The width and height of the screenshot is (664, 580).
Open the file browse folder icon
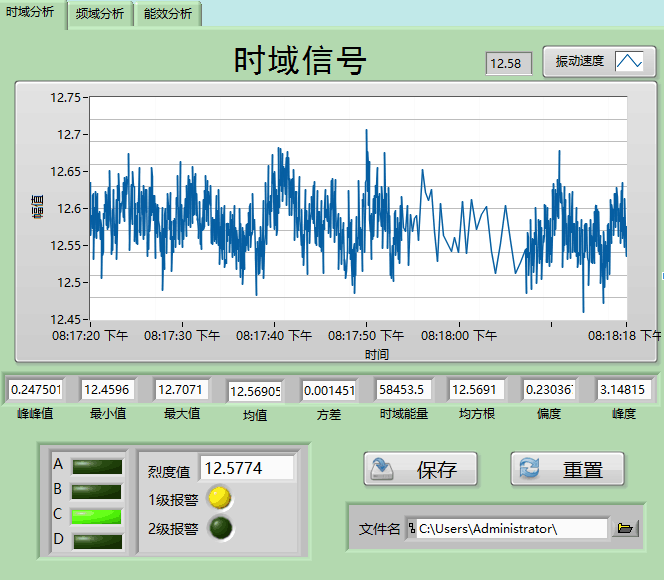(x=625, y=528)
